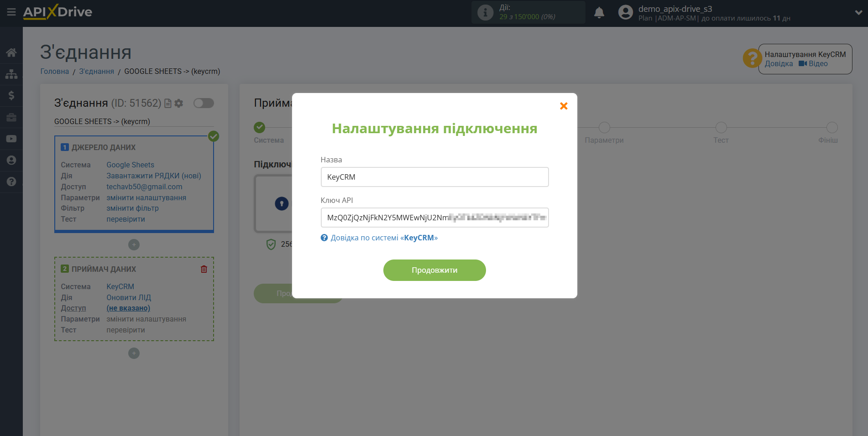The height and width of the screenshot is (436, 868).
Task: Open the Google Sheets system link
Action: pyautogui.click(x=131, y=165)
